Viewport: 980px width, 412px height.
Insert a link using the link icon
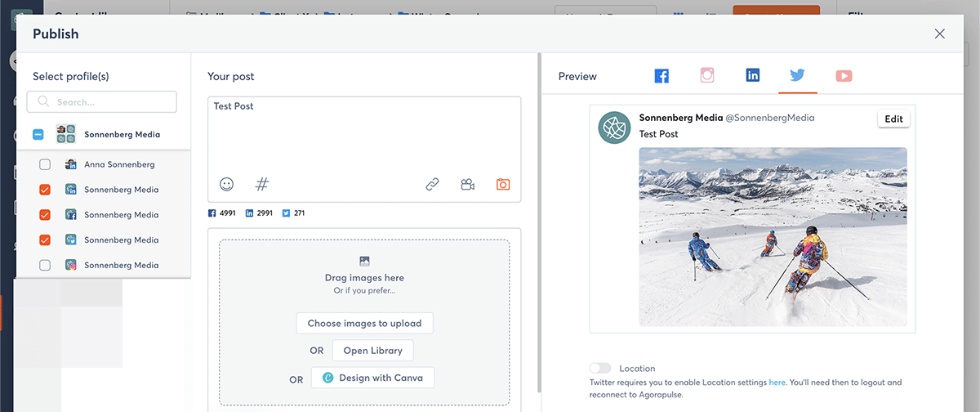click(x=432, y=185)
